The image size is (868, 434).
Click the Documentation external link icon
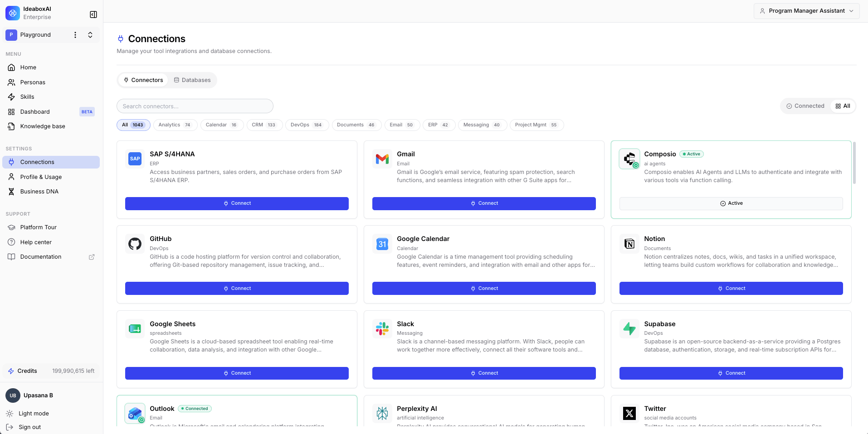[92, 257]
